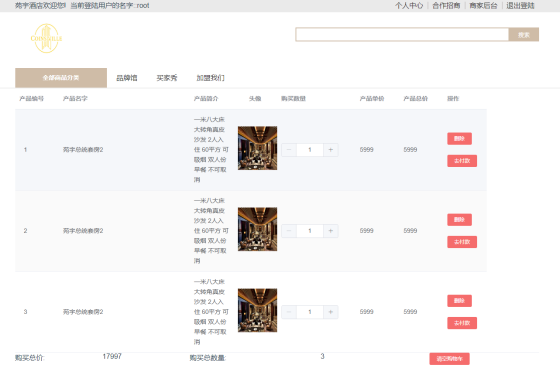
Task: Focus the search input field
Action: click(402, 35)
